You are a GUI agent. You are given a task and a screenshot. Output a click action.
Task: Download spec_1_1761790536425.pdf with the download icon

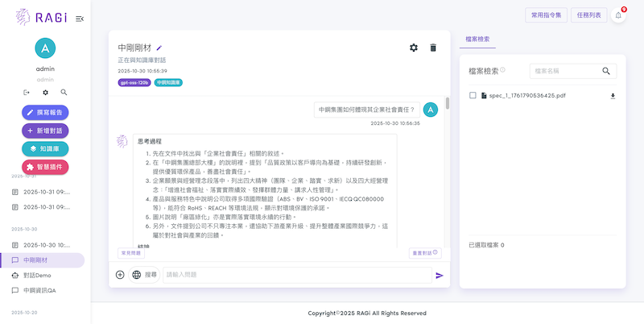(613, 96)
